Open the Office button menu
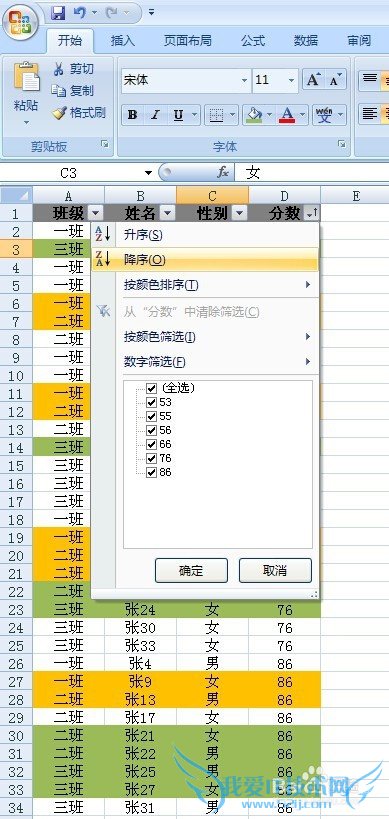Screen dimensions: 389x819 click(20, 21)
